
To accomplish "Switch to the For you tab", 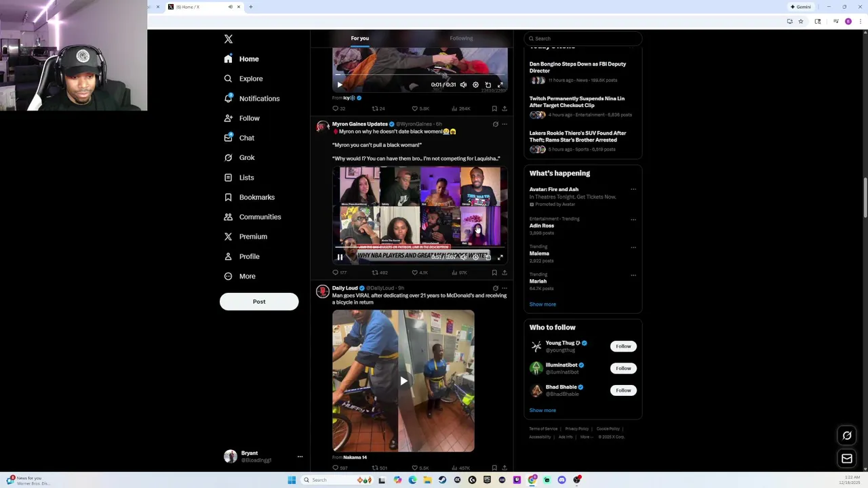I will (x=360, y=39).
